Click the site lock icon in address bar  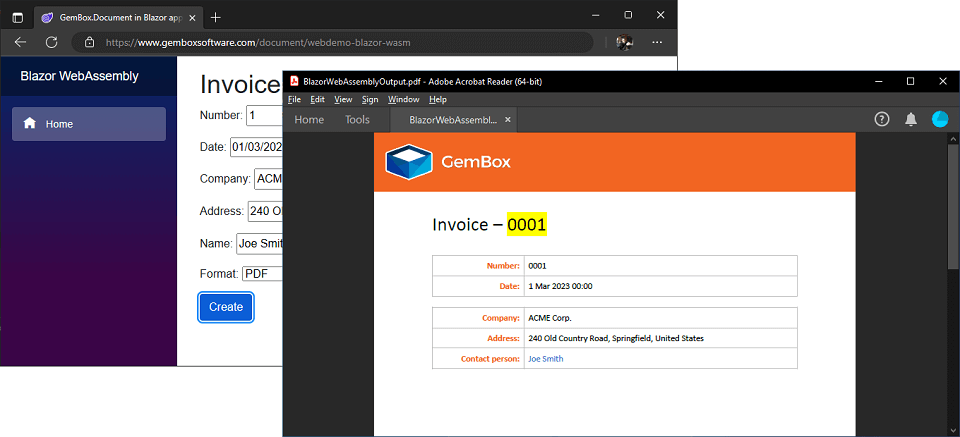90,42
